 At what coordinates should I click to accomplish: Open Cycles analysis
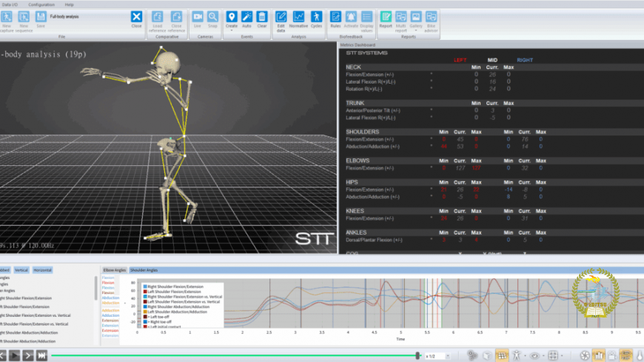click(316, 17)
